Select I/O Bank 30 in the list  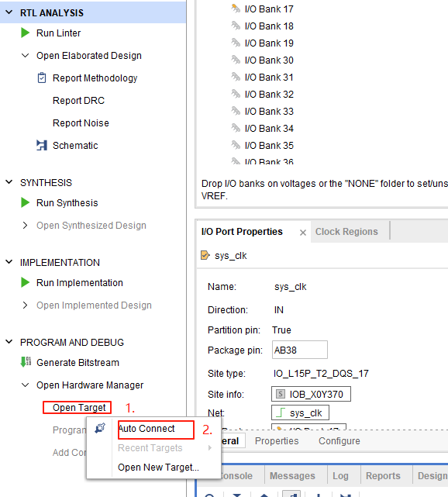click(x=269, y=60)
